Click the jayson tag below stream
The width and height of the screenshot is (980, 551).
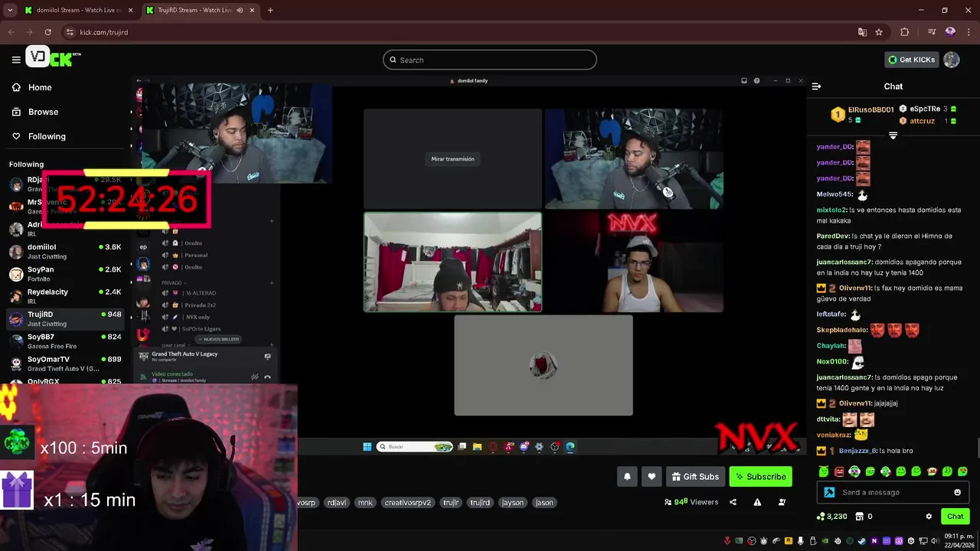coord(512,503)
